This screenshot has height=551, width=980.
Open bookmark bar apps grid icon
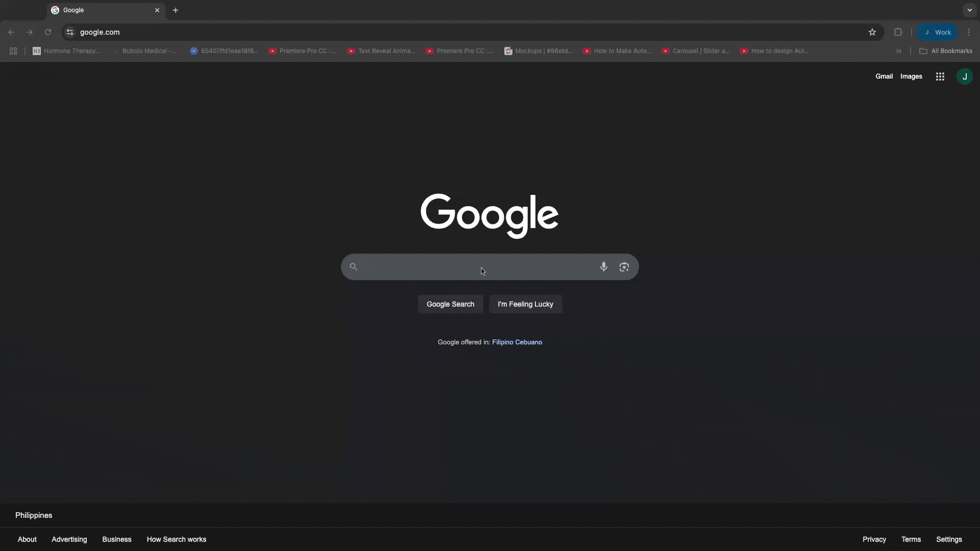13,51
